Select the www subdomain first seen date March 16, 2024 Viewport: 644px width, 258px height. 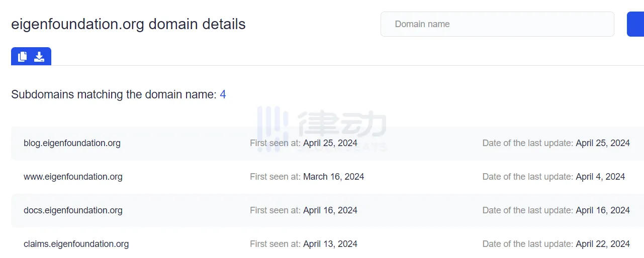click(334, 177)
